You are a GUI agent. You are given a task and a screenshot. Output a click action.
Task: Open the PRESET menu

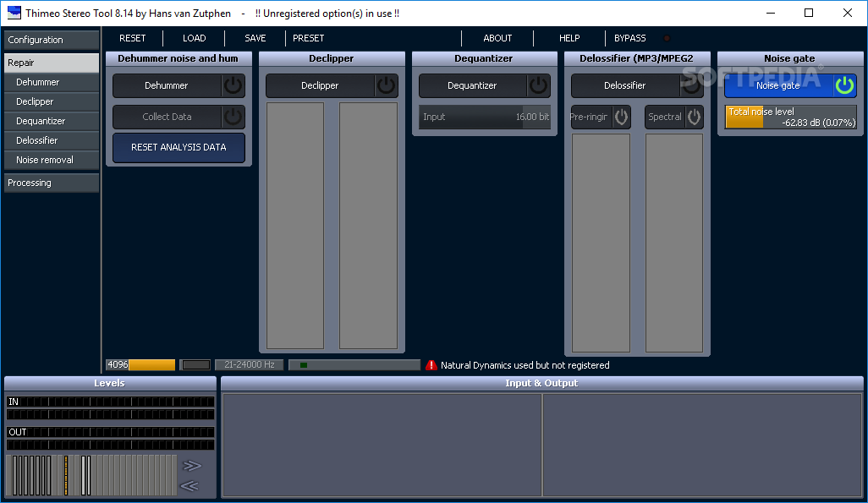(308, 38)
